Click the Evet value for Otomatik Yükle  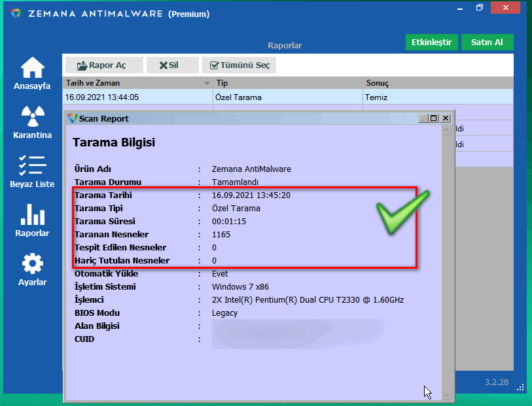(x=220, y=274)
